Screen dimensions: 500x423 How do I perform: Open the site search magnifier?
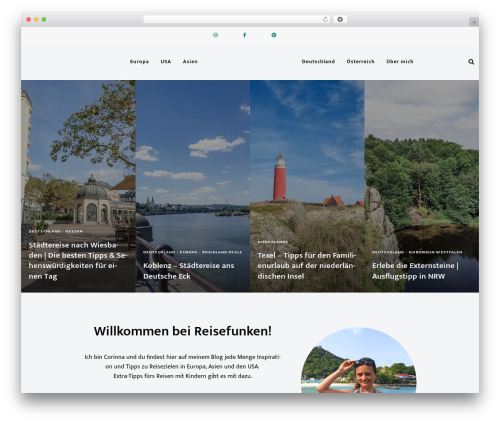point(471,62)
